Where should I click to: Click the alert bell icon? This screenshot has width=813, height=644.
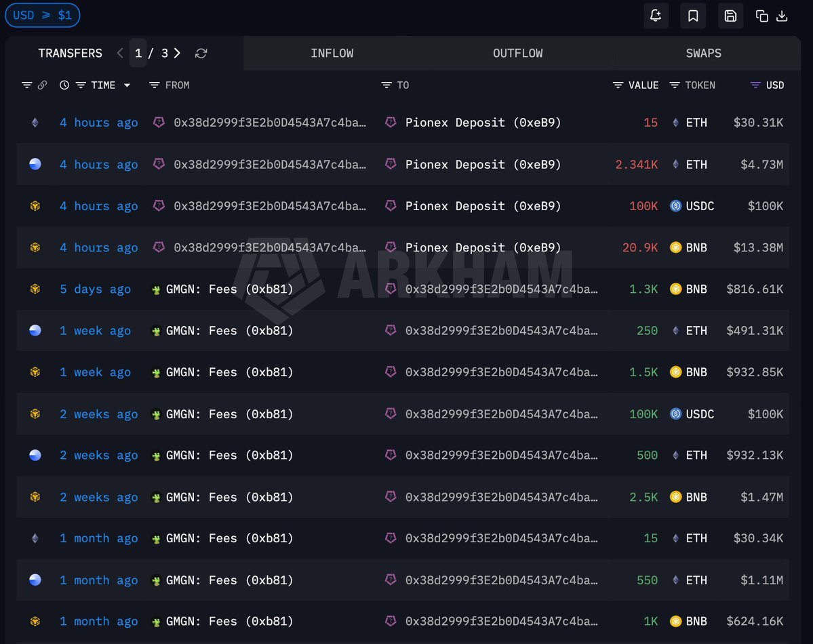pyautogui.click(x=656, y=16)
